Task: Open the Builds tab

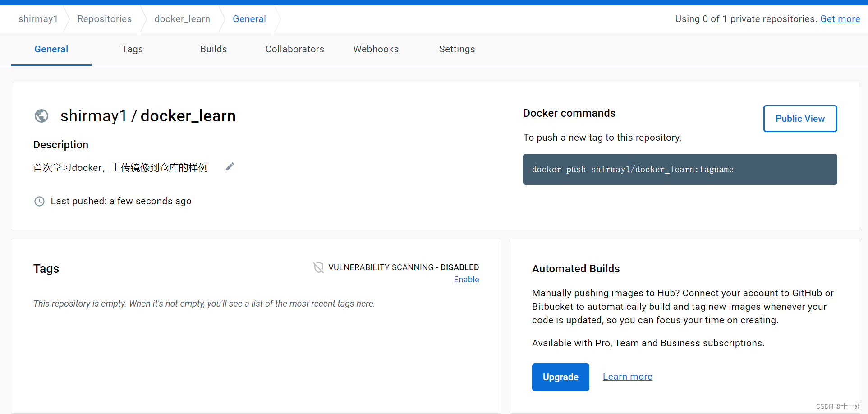Action: (x=214, y=49)
